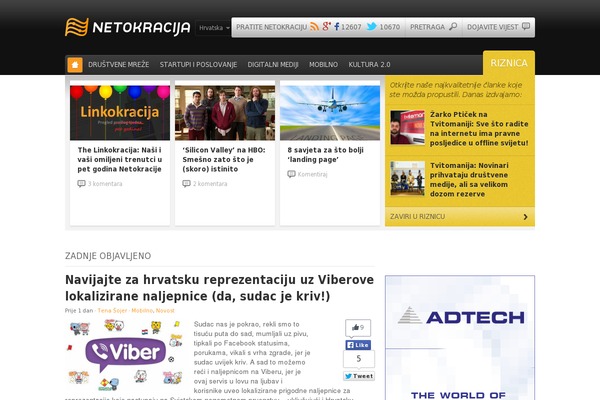Go to the orange home icon
600x400 pixels.
point(75,65)
